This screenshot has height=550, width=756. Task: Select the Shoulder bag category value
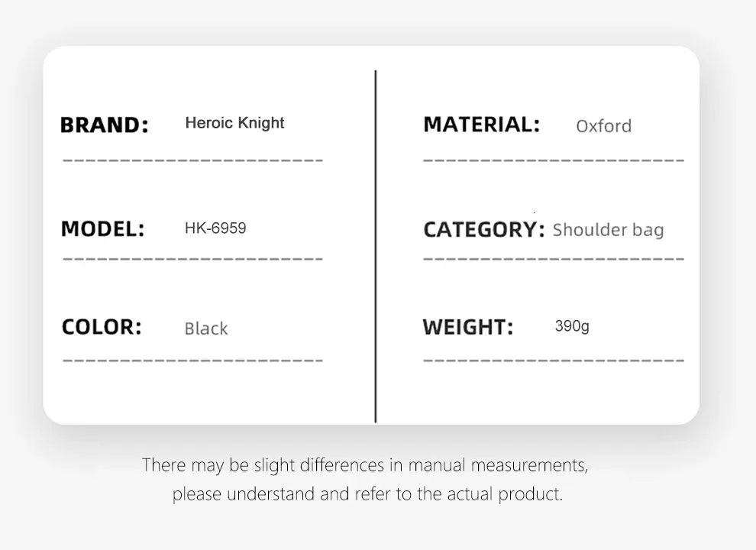[x=608, y=230]
